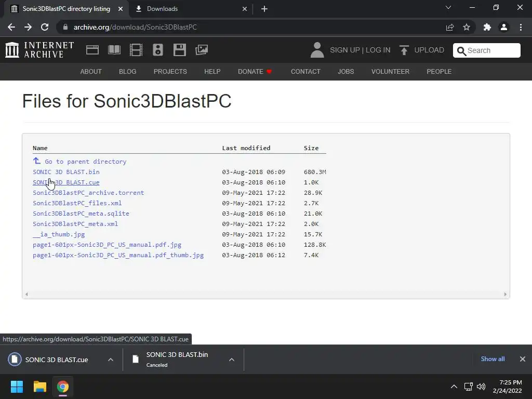Open __ia_thumb.jpg link

(59, 234)
